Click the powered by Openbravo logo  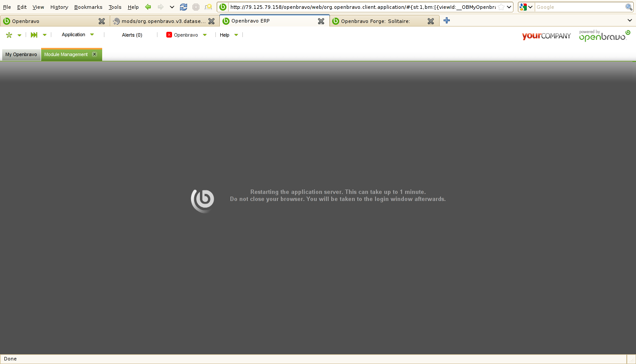coord(604,36)
